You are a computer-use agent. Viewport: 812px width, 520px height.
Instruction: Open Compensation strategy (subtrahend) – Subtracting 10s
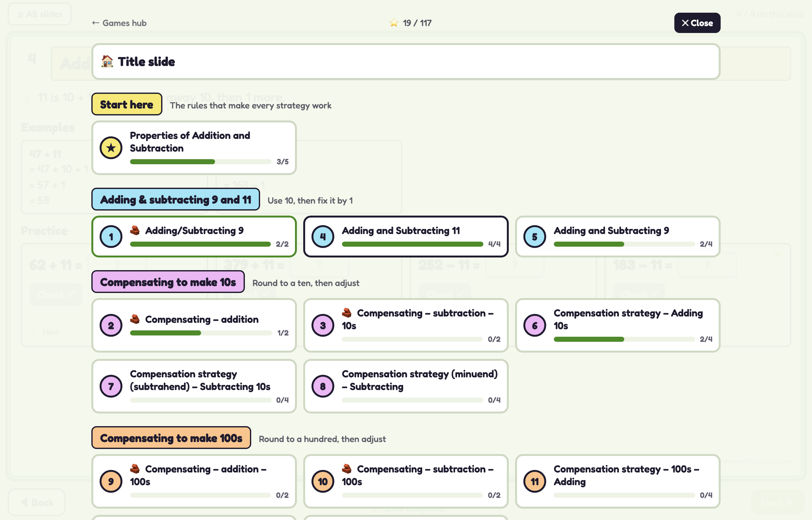tap(194, 386)
